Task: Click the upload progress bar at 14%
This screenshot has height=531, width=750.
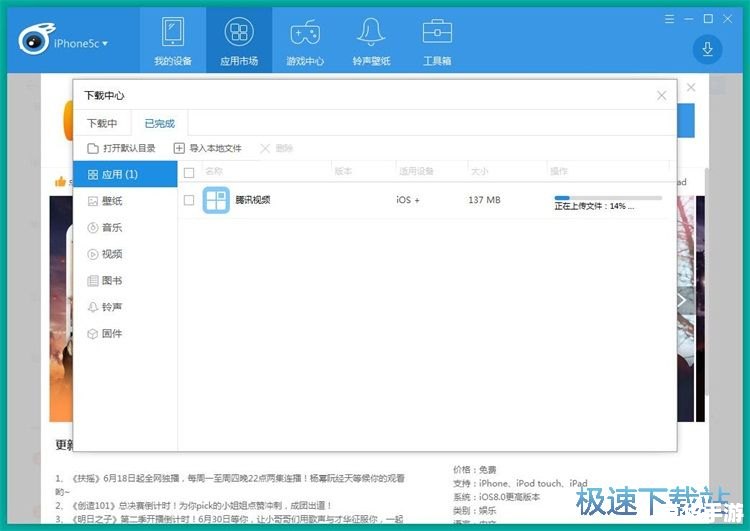Action: point(608,198)
